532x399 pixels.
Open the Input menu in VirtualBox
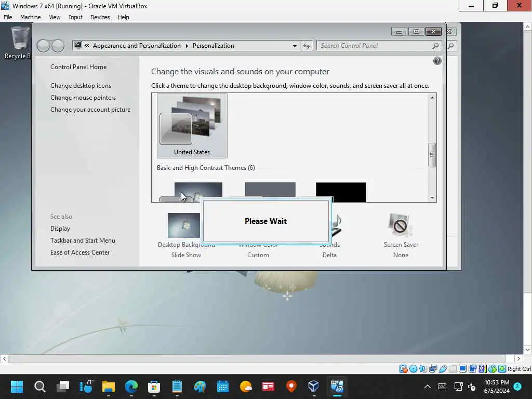point(75,17)
